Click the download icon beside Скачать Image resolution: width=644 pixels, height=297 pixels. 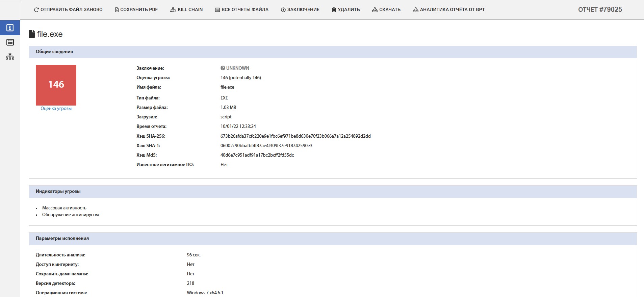375,10
